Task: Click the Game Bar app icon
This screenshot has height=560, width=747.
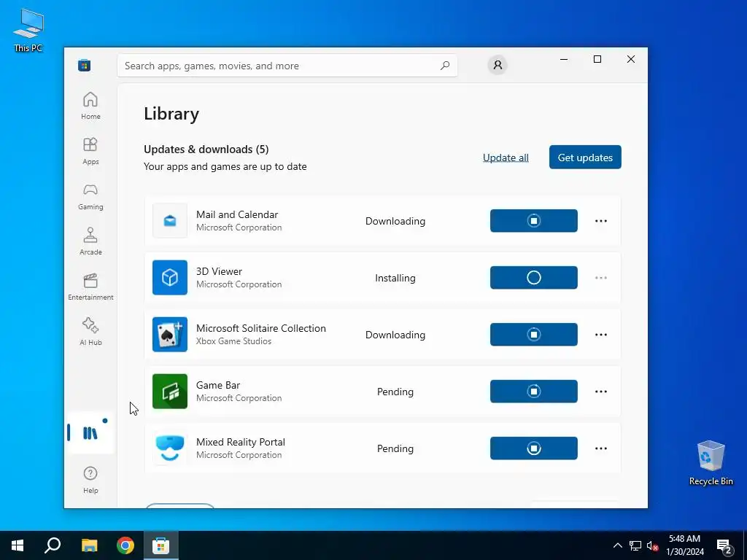Action: coord(170,392)
